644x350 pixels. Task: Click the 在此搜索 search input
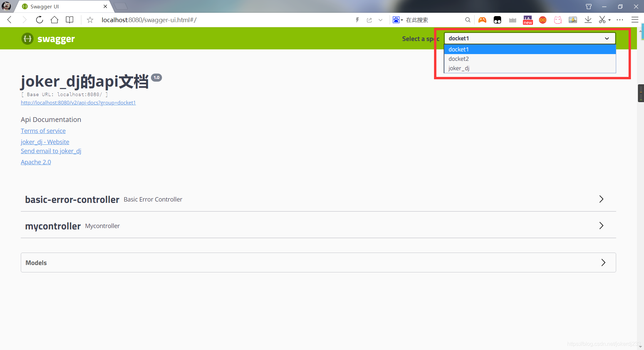433,20
